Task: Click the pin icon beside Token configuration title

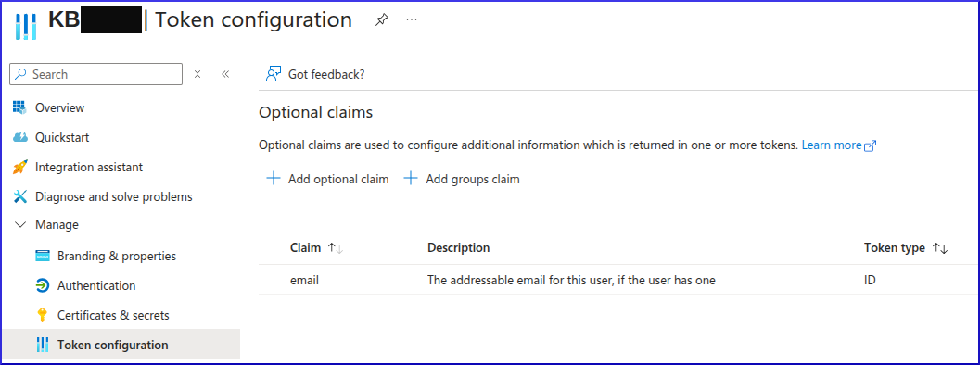Action: coord(381,20)
